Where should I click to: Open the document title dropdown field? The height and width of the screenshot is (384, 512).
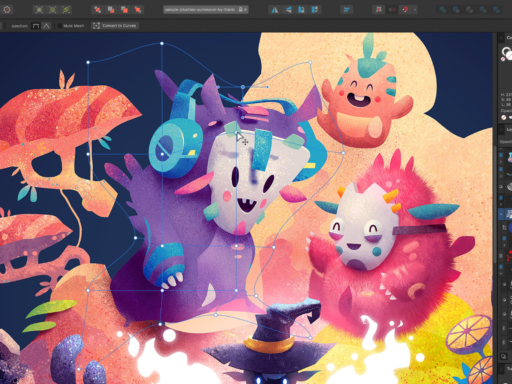[x=206, y=10]
